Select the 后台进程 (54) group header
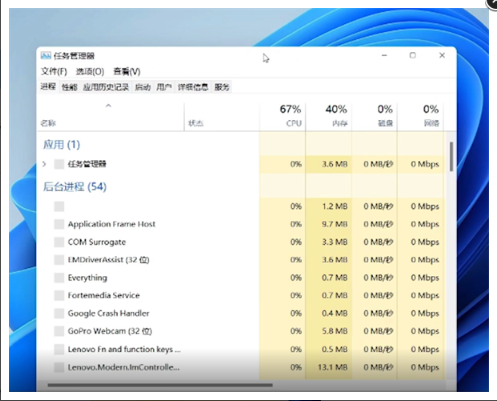 (x=75, y=187)
